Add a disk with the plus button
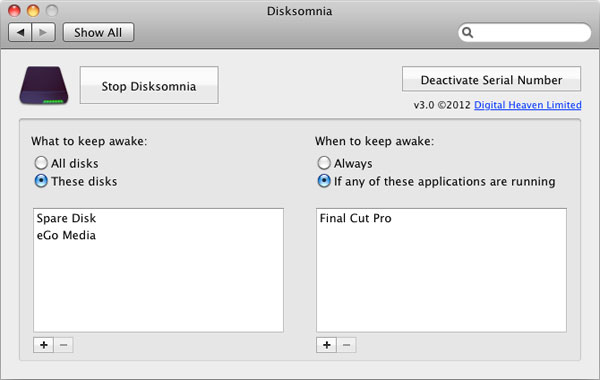This screenshot has width=600, height=380. click(x=44, y=345)
